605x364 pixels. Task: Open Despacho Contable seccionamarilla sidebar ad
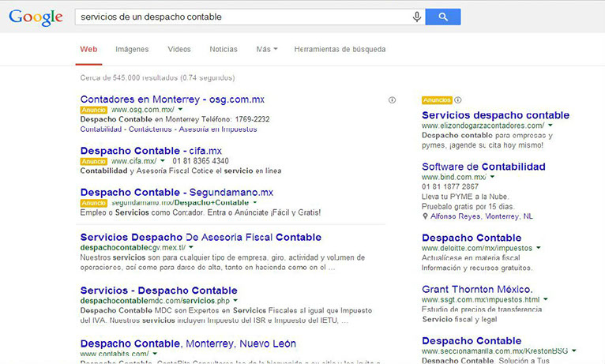tap(472, 341)
